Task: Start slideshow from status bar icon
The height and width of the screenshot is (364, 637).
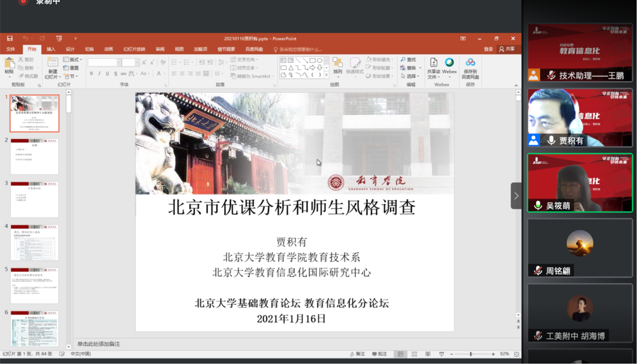Action: (x=441, y=354)
